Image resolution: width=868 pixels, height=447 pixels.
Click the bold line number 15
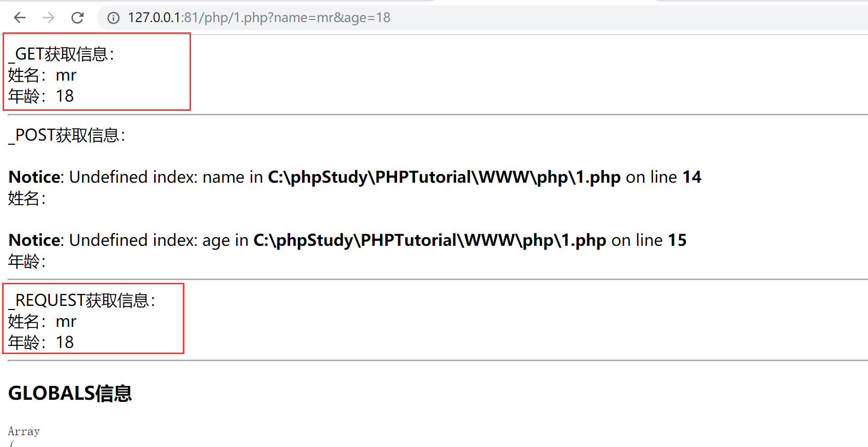(677, 240)
